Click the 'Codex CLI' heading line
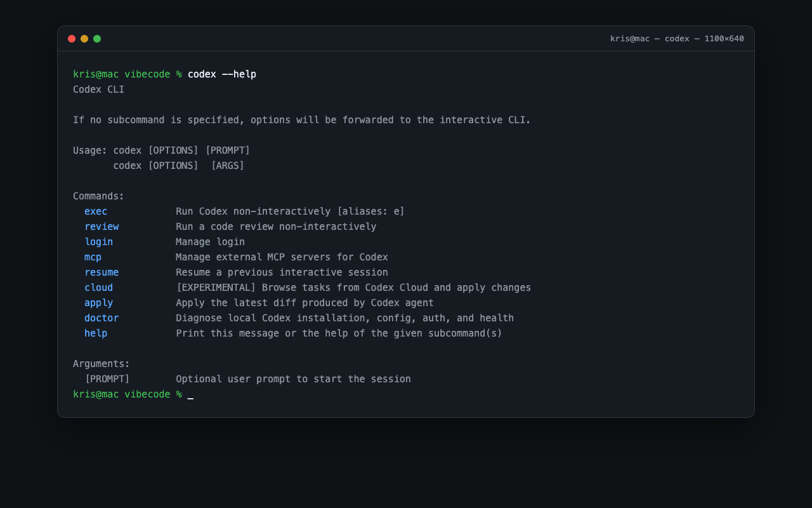This screenshot has height=508, width=812. 99,90
